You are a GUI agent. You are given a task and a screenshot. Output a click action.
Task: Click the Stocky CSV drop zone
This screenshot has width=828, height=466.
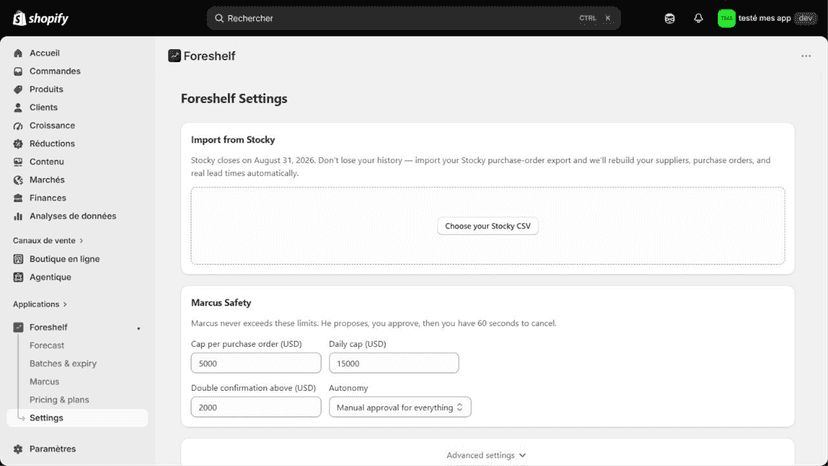(487, 226)
